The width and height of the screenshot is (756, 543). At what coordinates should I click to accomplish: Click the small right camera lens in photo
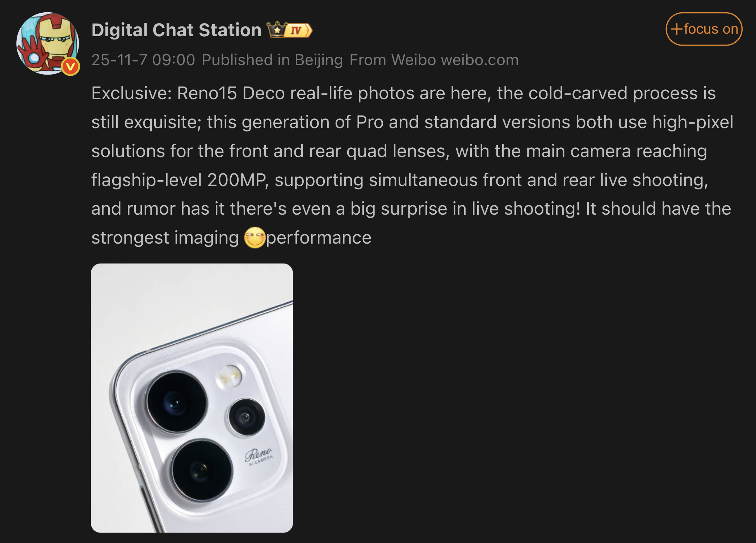(246, 417)
